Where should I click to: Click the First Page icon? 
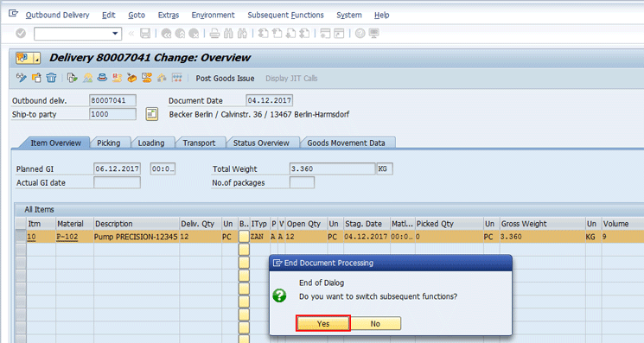click(x=264, y=34)
